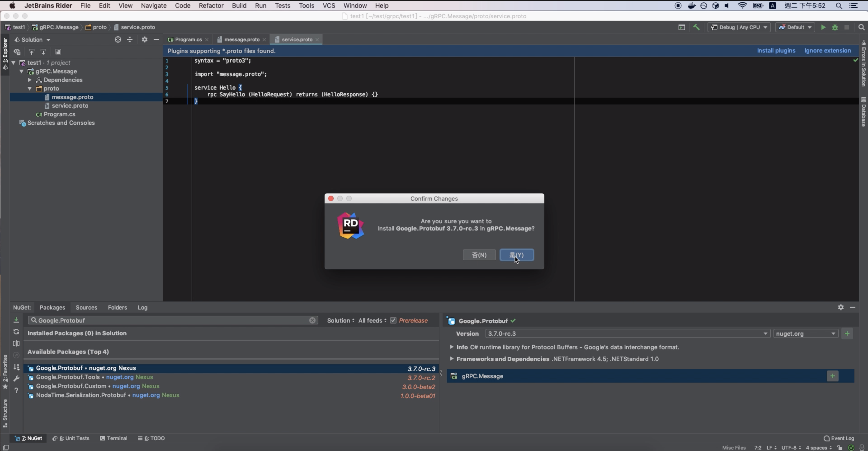Open Solution Explorer settings gear
The width and height of the screenshot is (868, 451).
(x=145, y=40)
